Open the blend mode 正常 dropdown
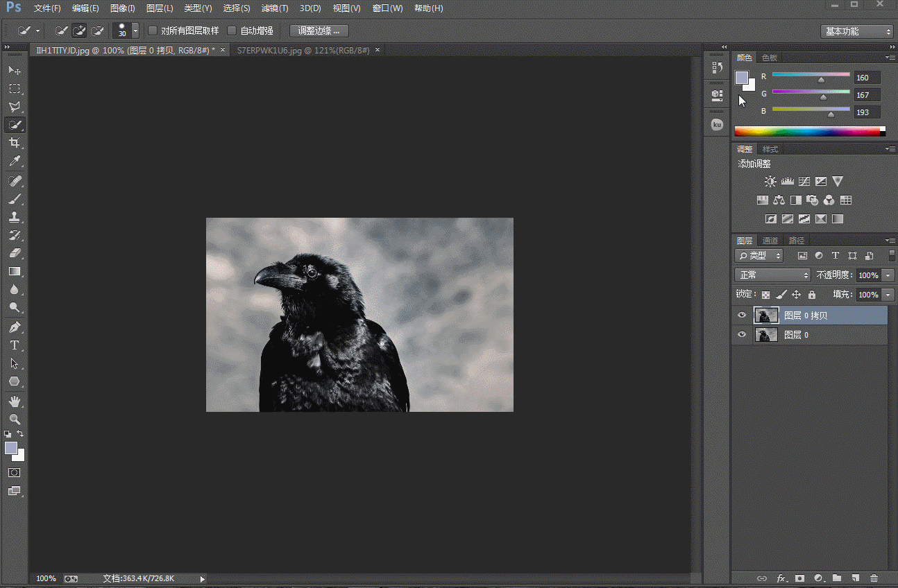Image resolution: width=898 pixels, height=588 pixels. (772, 275)
